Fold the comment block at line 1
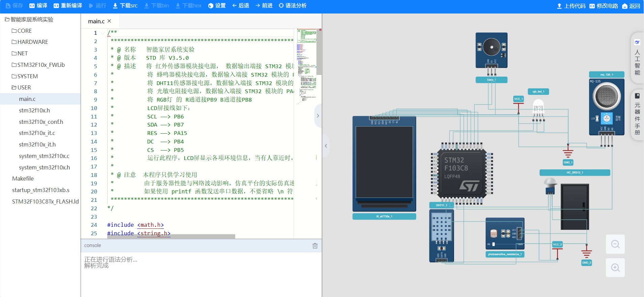This screenshot has width=644, height=297. point(103,33)
